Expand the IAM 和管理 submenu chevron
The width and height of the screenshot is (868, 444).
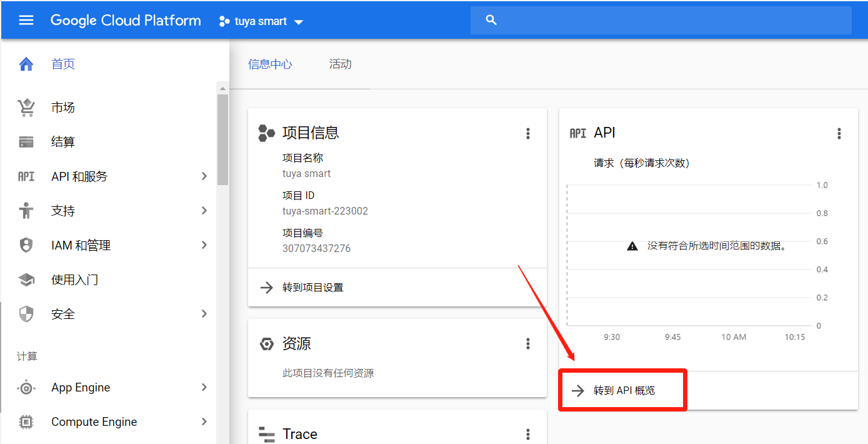(204, 245)
